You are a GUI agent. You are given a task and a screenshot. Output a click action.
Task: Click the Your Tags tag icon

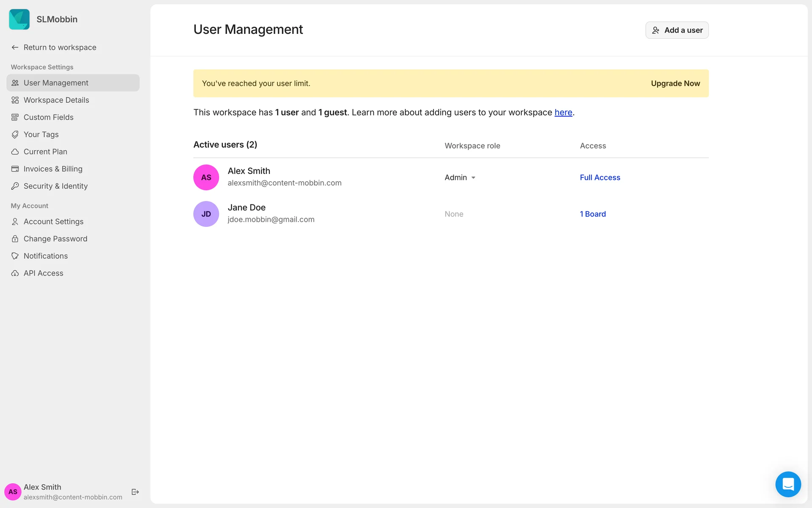(15, 135)
